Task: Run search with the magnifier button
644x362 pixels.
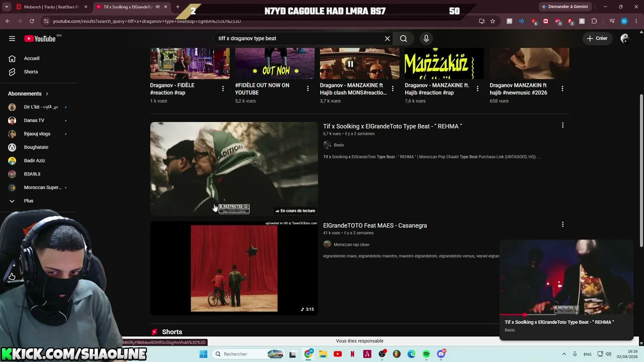Action: click(404, 38)
